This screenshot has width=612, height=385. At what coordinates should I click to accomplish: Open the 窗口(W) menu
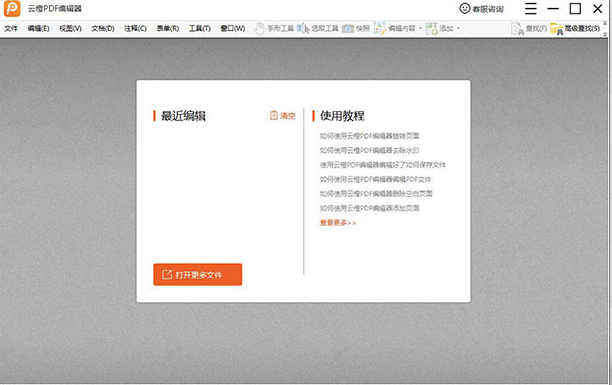[233, 29]
